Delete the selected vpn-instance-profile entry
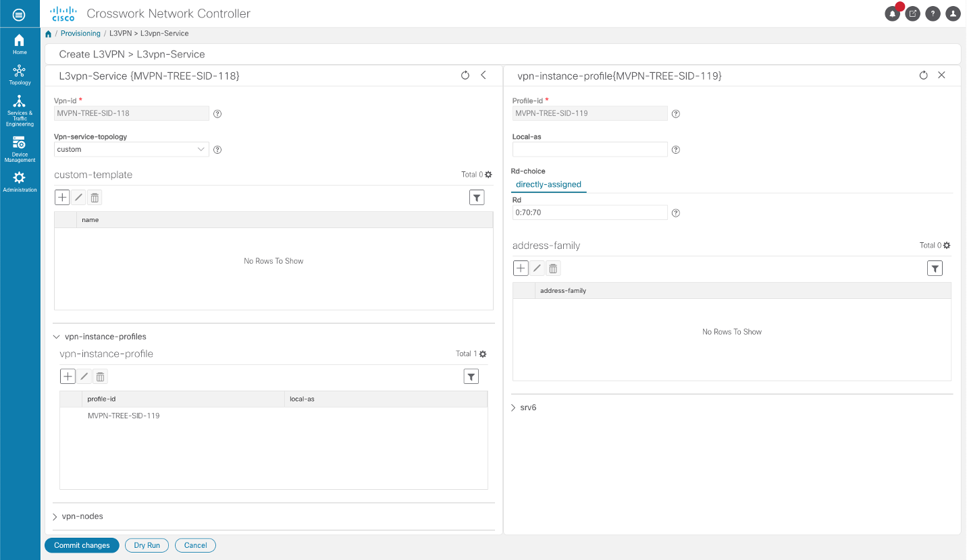 (x=100, y=376)
